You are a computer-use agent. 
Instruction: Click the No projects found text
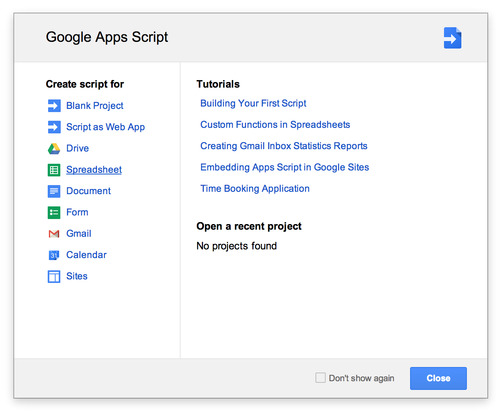(236, 246)
